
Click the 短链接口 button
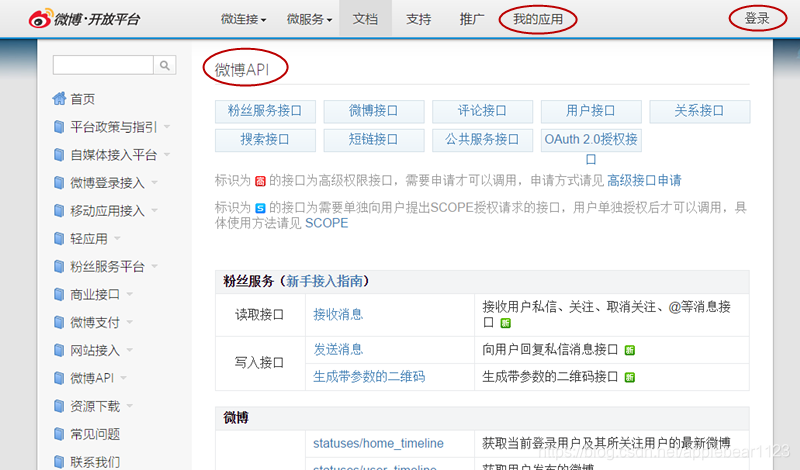click(373, 140)
